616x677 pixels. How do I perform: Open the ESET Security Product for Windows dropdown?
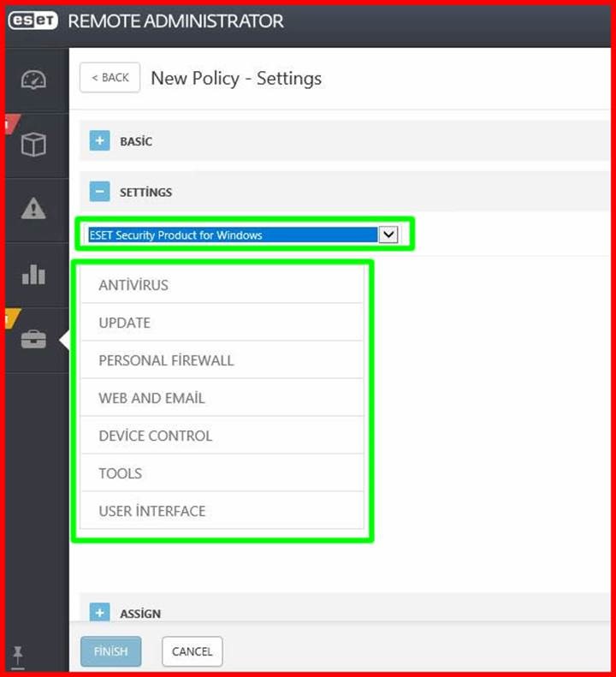click(243, 235)
